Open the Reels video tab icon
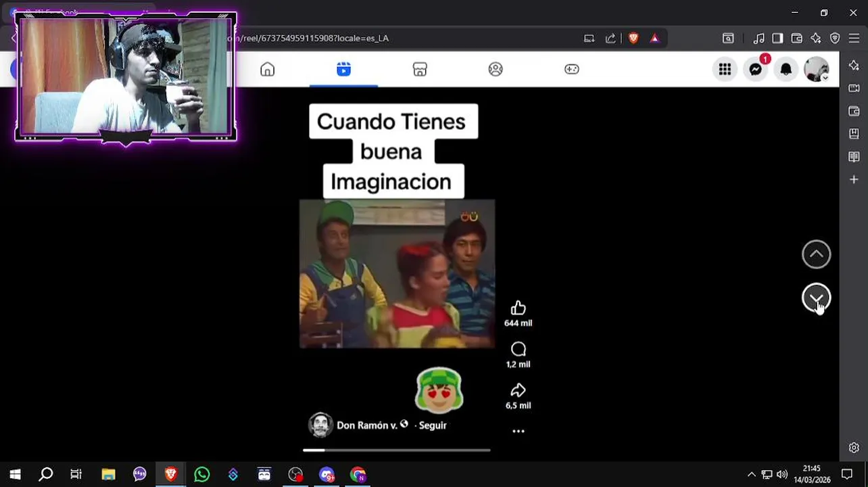The width and height of the screenshot is (868, 487). point(343,69)
